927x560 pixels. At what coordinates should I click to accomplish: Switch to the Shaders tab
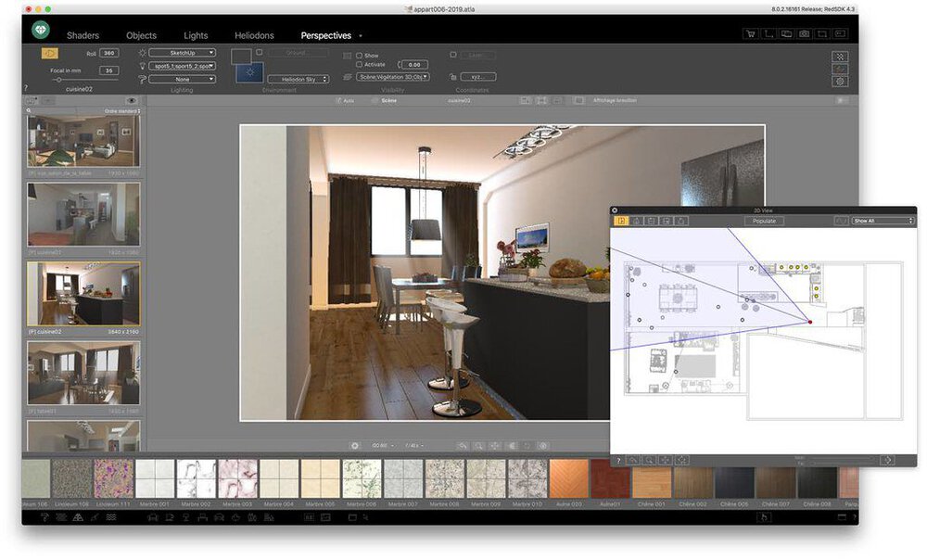[x=83, y=35]
